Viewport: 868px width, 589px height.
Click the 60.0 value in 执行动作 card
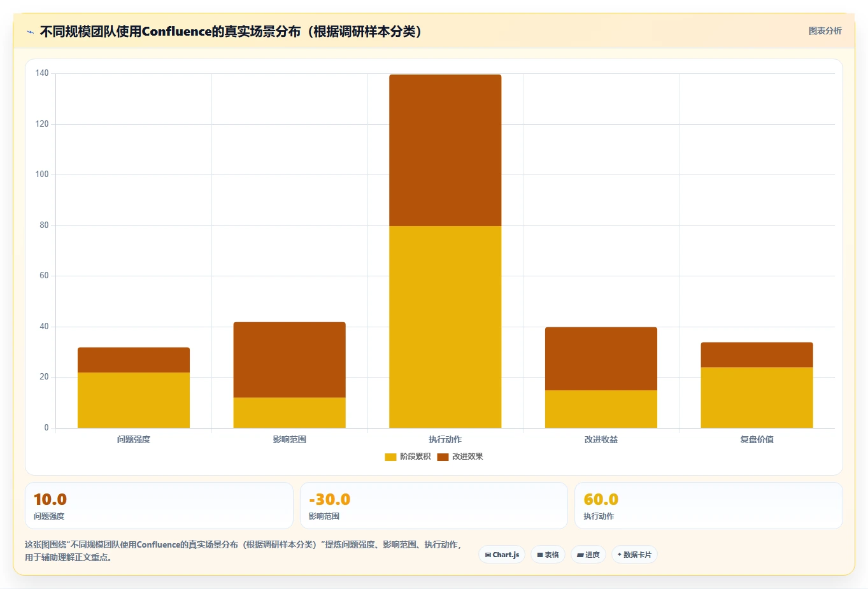601,499
